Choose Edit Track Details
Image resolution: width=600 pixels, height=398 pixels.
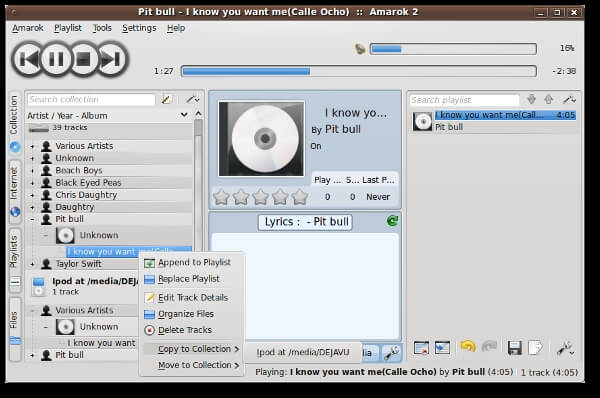[x=191, y=298]
